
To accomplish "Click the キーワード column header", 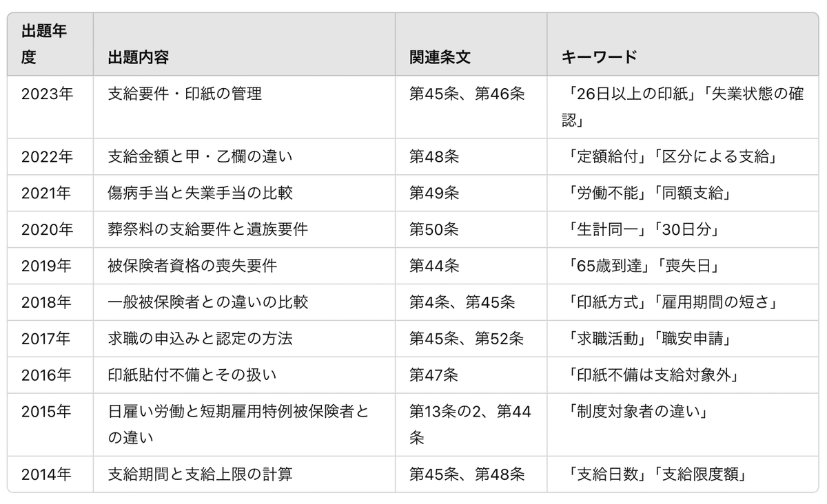I will [x=599, y=57].
